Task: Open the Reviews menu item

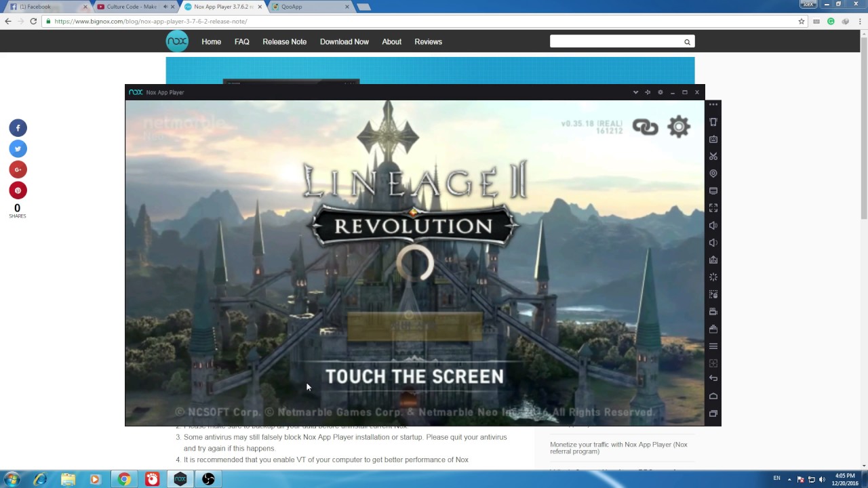Action: (428, 41)
